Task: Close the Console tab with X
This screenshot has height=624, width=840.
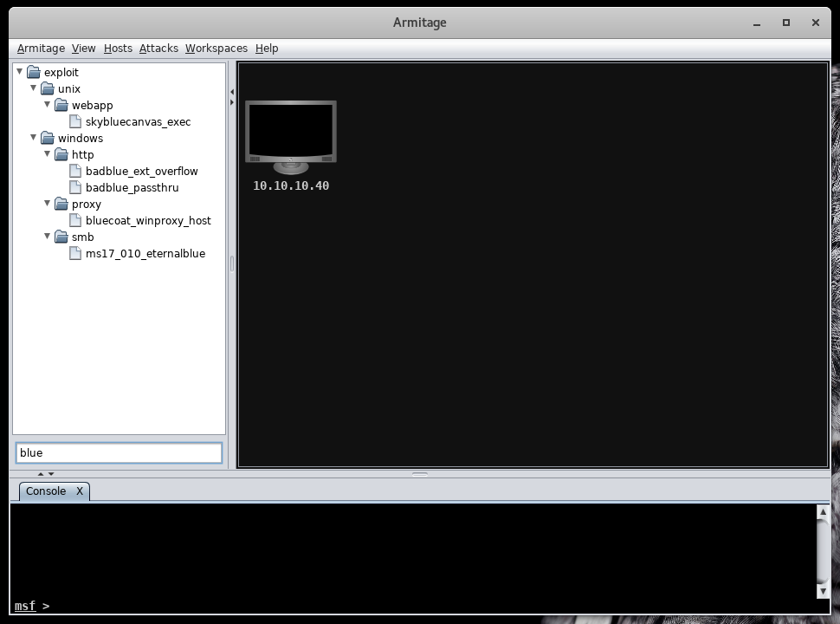Action: [80, 491]
